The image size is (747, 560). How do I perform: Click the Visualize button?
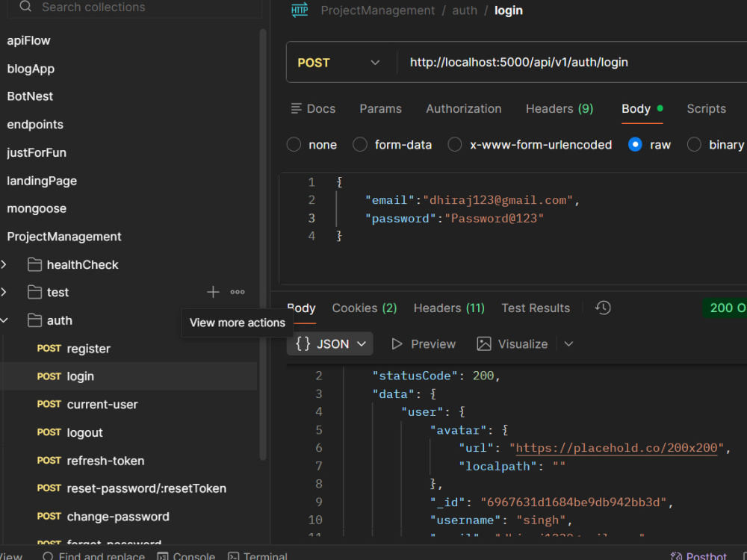(512, 343)
